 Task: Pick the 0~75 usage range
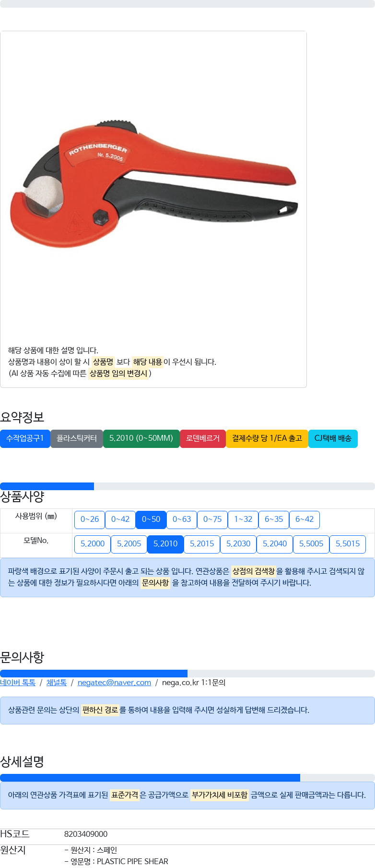pos(212,519)
